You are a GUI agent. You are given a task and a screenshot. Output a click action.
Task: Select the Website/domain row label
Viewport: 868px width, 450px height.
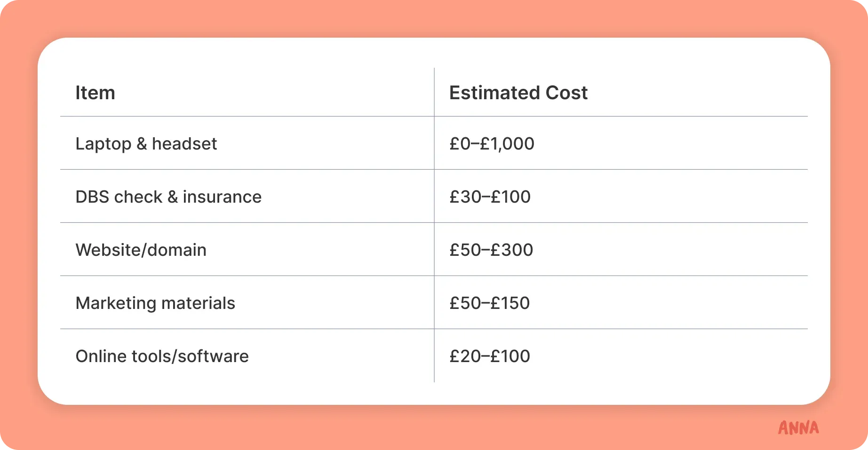(x=141, y=250)
